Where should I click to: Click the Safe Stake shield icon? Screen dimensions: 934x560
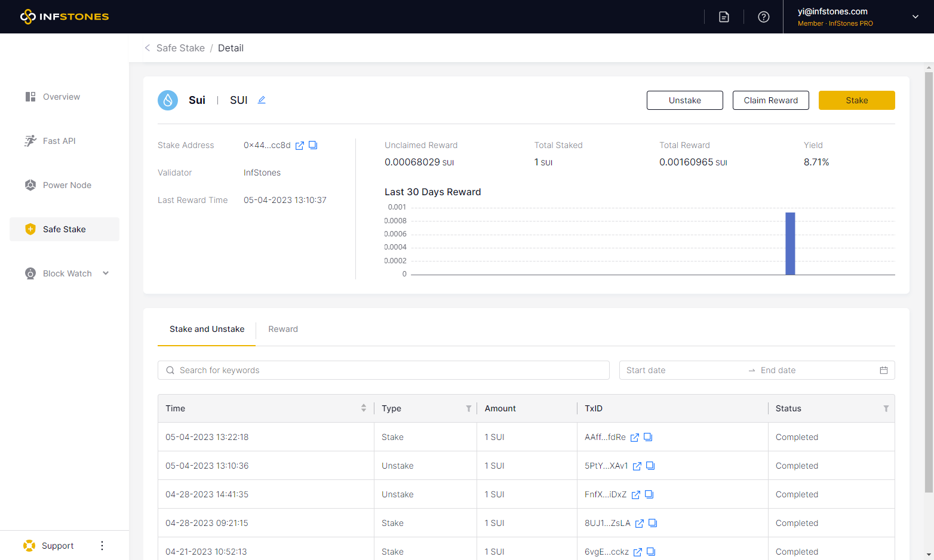tap(30, 229)
